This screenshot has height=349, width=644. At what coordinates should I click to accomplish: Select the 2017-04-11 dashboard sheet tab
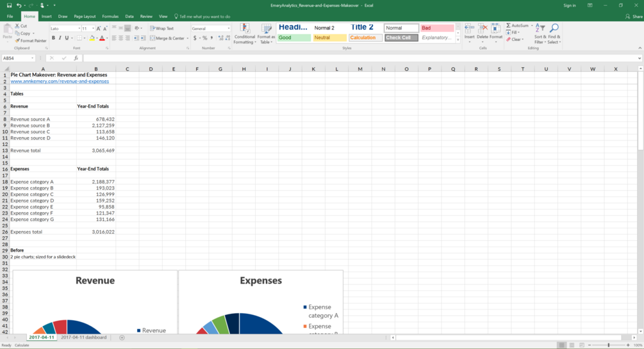tap(84, 337)
